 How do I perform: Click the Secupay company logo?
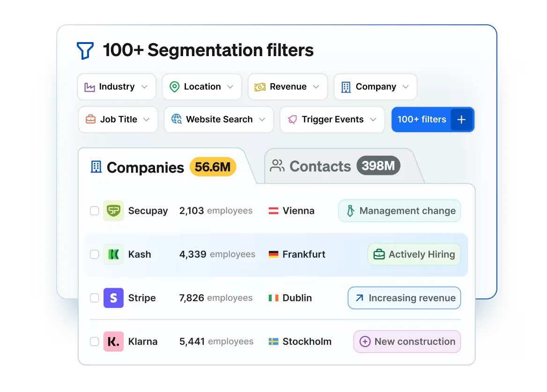(x=113, y=211)
